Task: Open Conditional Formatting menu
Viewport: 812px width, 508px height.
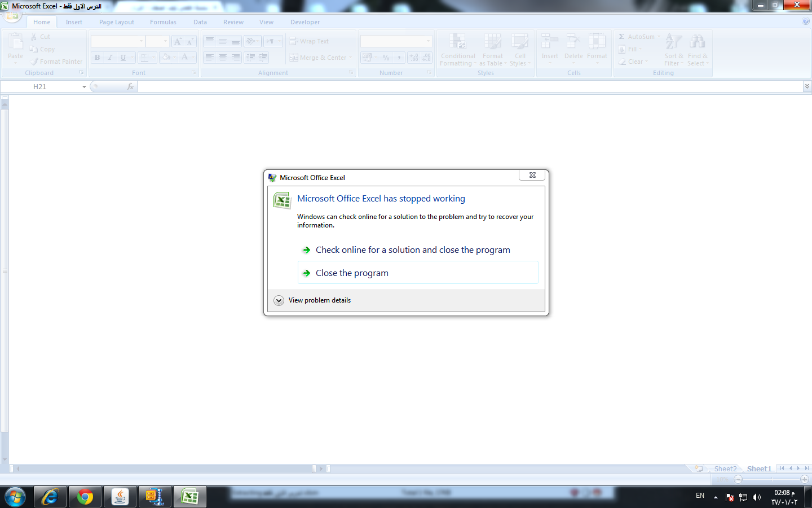Action: pos(458,50)
